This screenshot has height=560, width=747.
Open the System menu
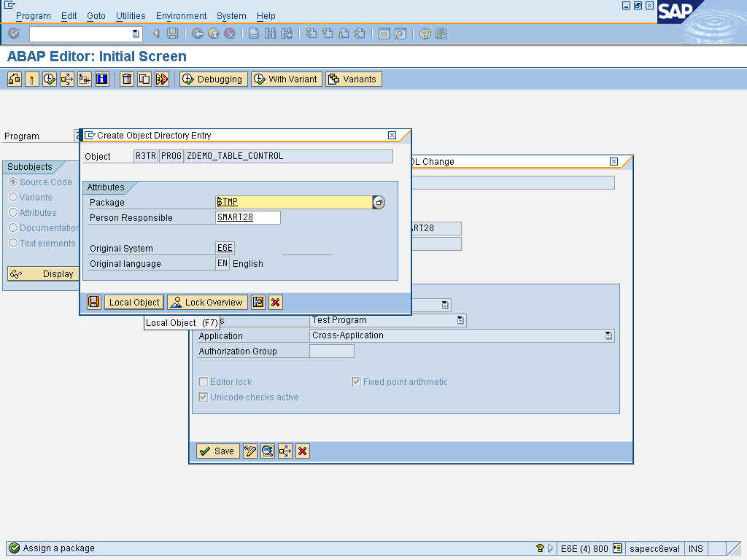pos(231,16)
